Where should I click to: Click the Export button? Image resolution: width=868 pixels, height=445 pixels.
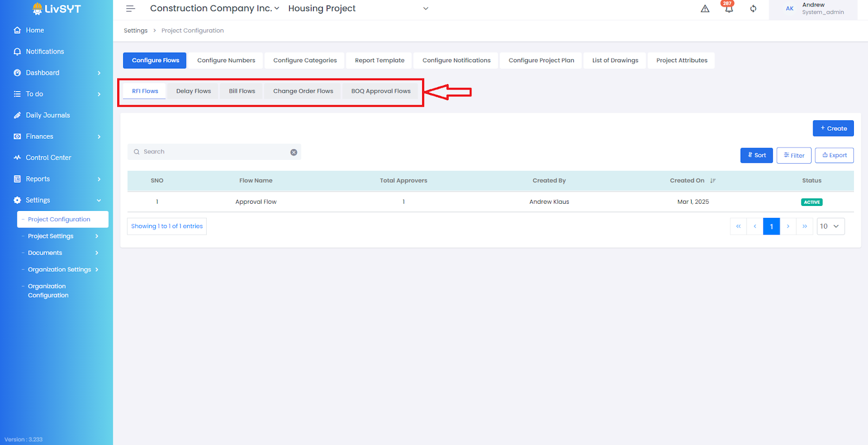point(834,156)
